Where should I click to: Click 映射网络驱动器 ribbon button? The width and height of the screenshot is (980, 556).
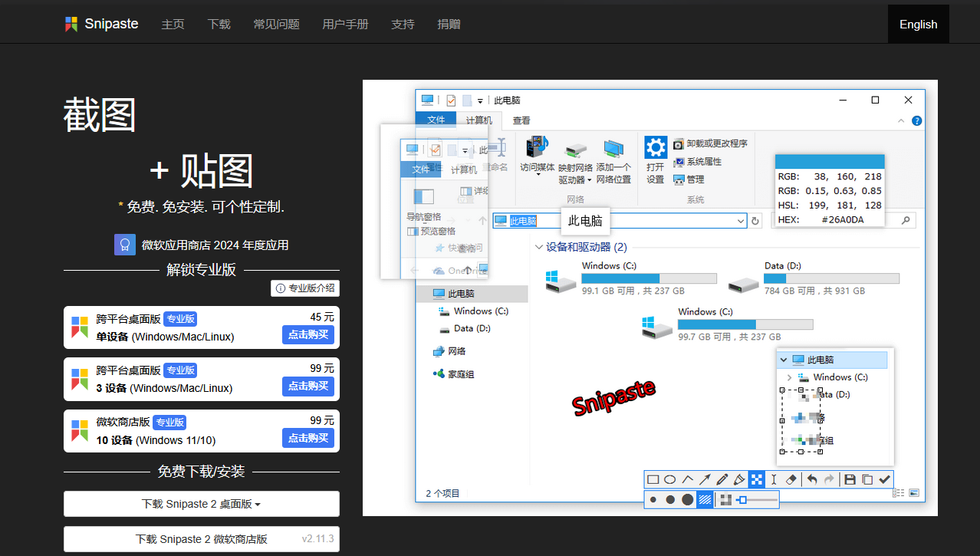point(575,162)
